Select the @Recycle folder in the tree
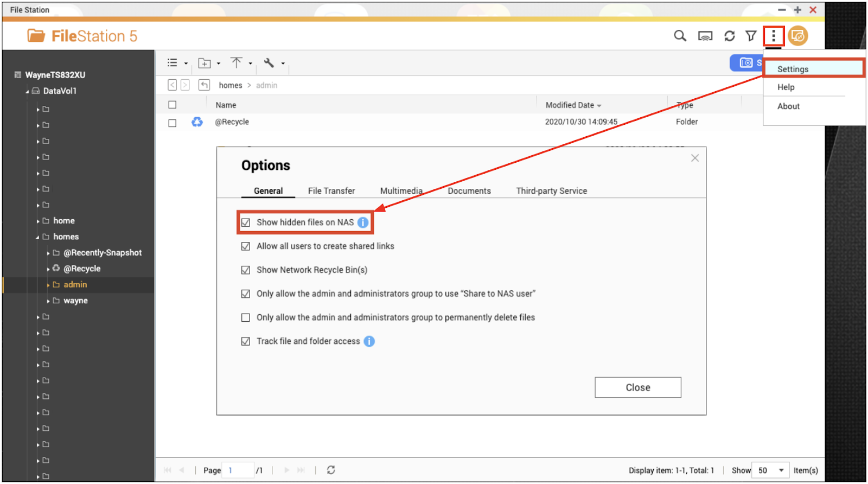Screen dimensions: 868x484 (x=82, y=269)
